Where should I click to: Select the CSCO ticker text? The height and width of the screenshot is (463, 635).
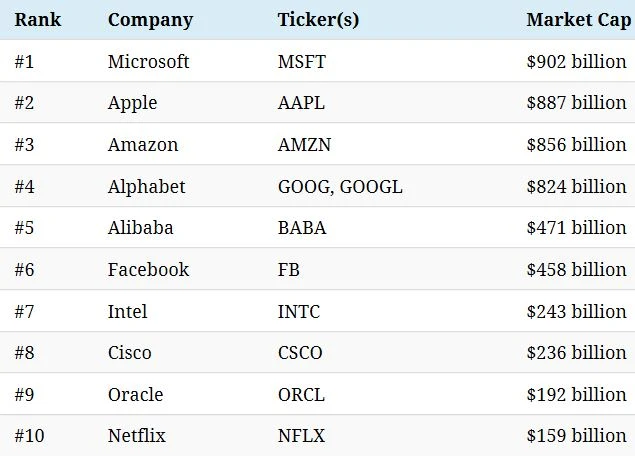click(300, 353)
